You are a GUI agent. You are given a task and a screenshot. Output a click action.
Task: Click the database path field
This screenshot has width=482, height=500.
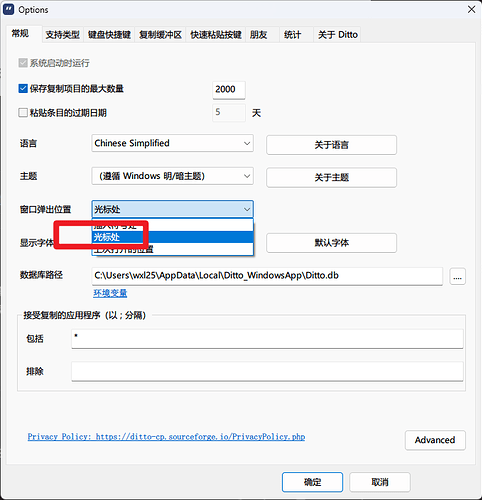267,276
